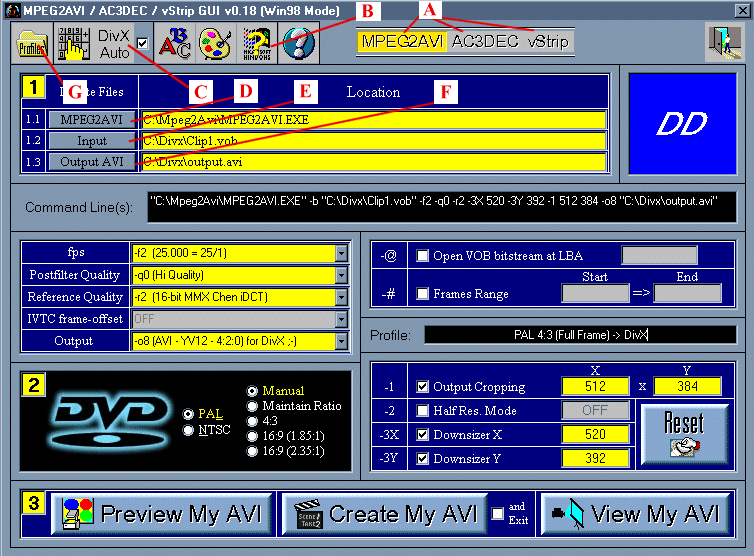Toggle the Half Res. Mode checkbox
754x556 pixels.
pyautogui.click(x=422, y=410)
